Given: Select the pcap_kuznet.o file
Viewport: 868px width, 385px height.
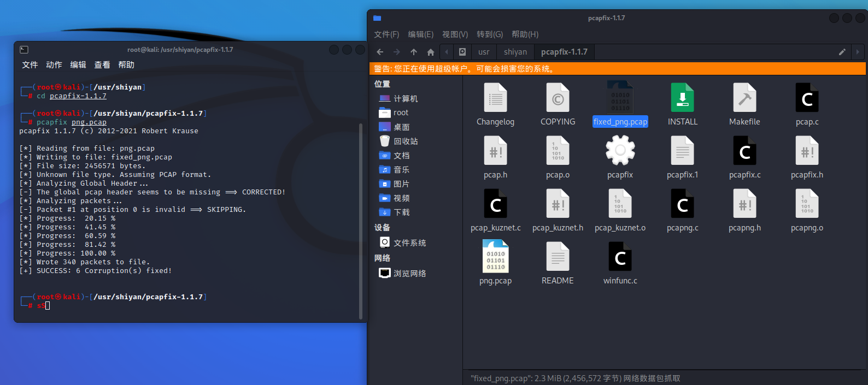Looking at the screenshot, I should pos(620,204).
